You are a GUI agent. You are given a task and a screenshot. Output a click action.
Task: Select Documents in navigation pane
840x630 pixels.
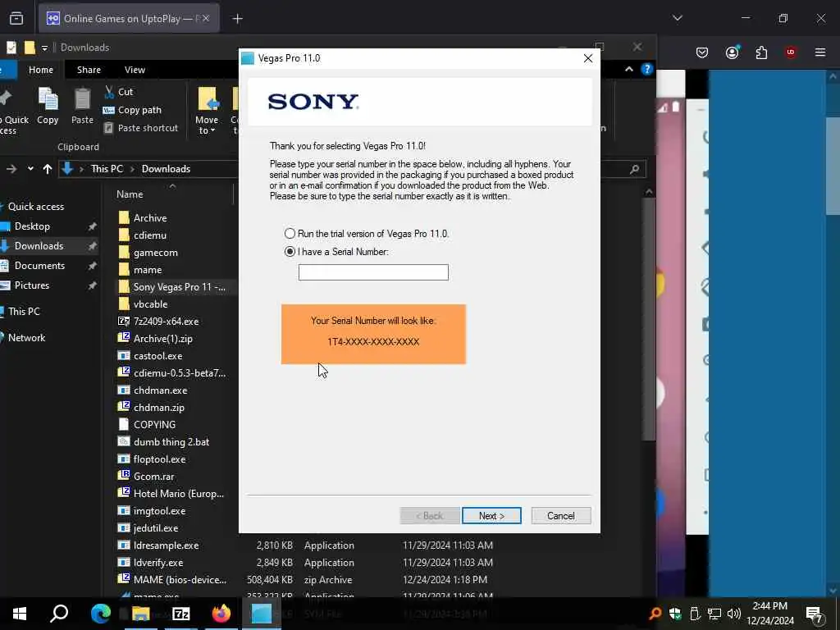coord(39,266)
